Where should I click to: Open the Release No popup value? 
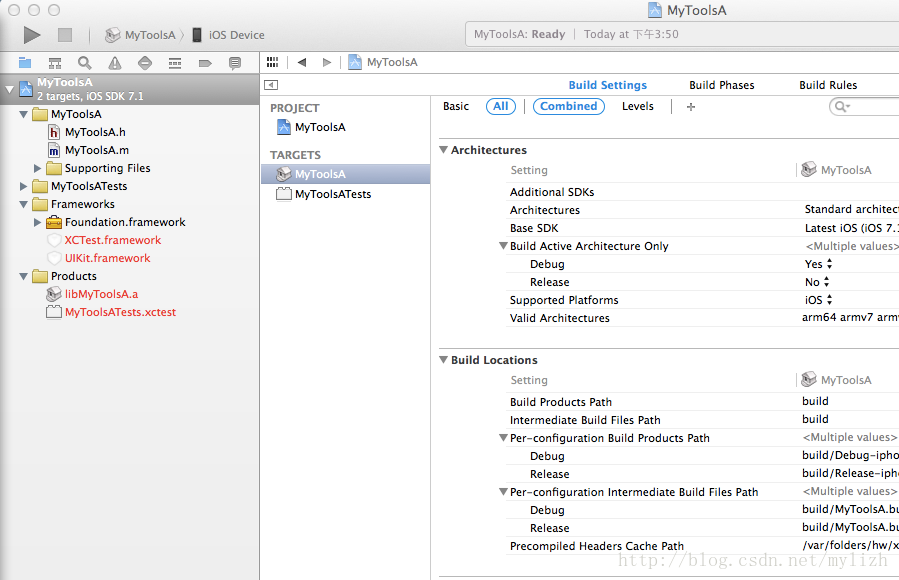click(817, 282)
